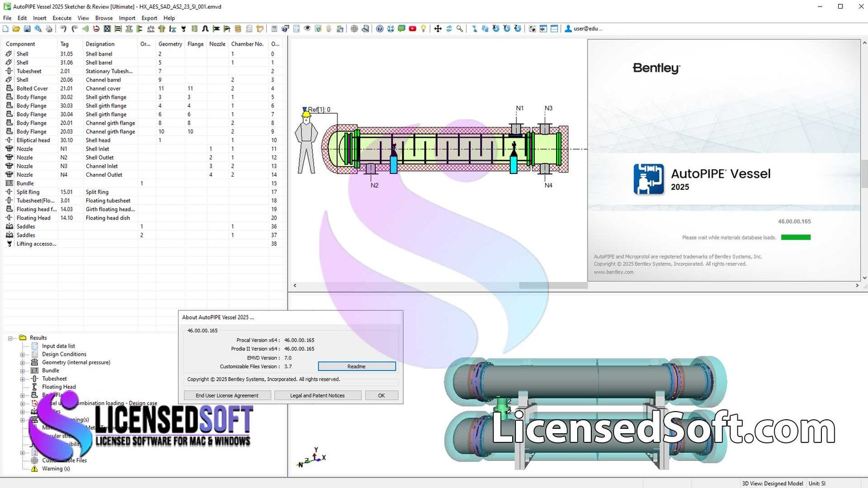Click the rotate about X axis icon
Image resolution: width=868 pixels, height=488 pixels.
tap(496, 28)
